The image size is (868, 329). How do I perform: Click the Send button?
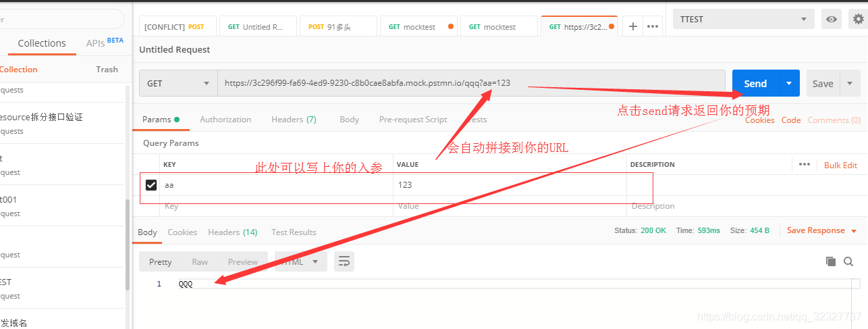point(755,84)
